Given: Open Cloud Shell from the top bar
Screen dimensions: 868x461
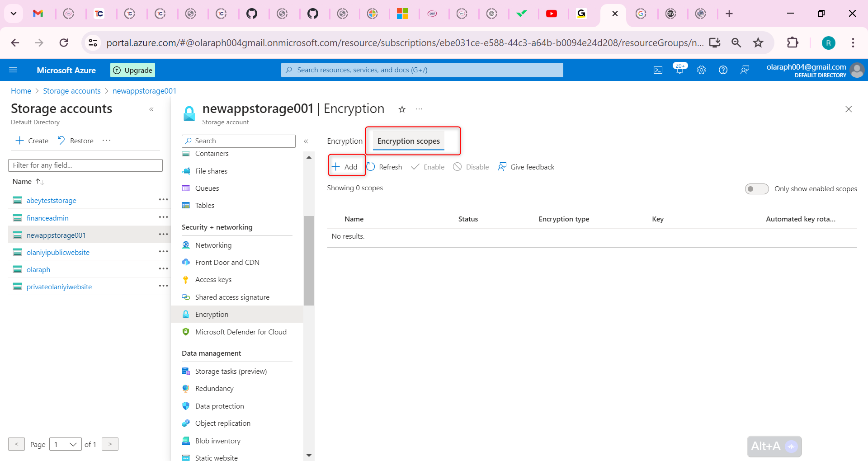Looking at the screenshot, I should coord(658,70).
